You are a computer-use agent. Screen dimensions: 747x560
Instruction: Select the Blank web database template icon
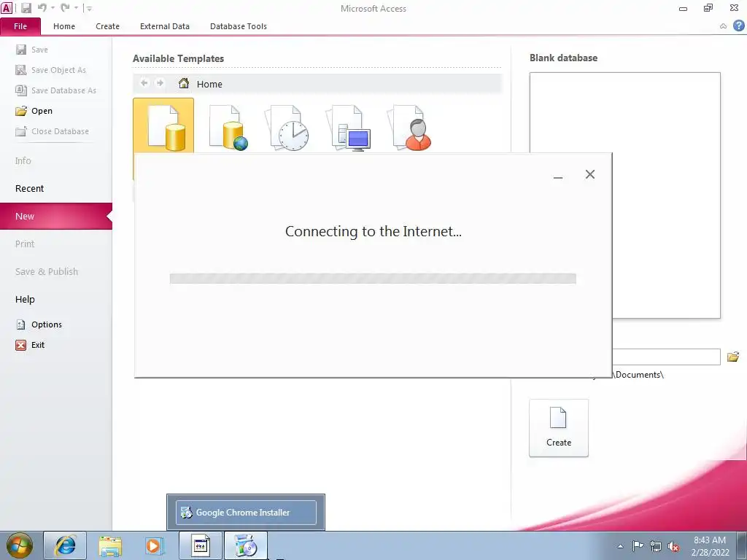tap(228, 128)
